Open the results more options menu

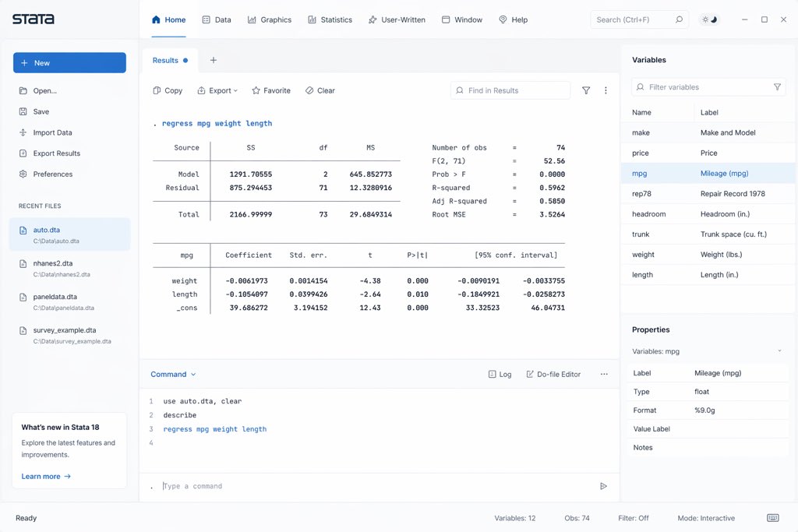[x=606, y=90]
